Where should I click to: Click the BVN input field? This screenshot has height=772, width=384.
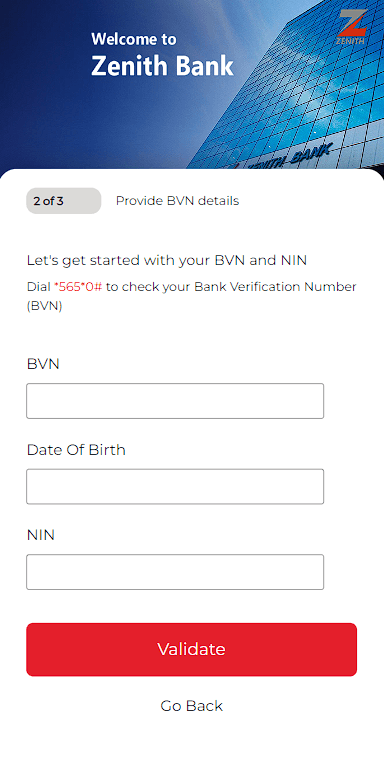[175, 401]
